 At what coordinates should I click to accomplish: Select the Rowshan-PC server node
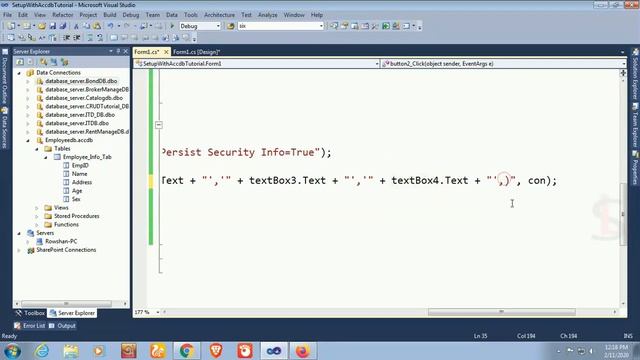61,242
